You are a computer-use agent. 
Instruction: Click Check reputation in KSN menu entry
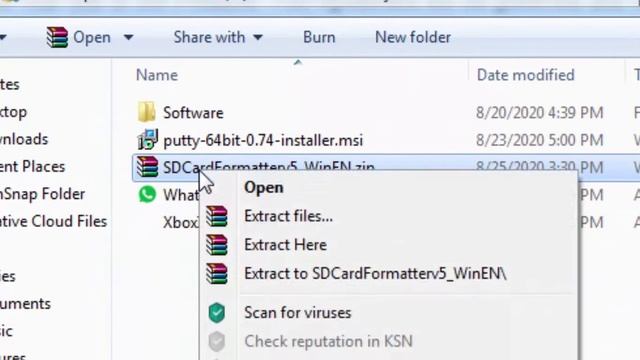[x=328, y=341]
